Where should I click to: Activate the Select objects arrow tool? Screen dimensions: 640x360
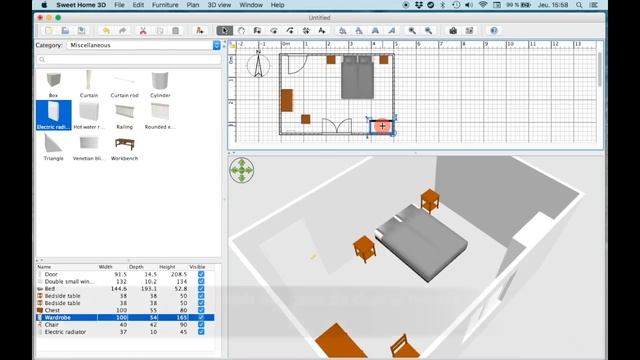[224, 31]
